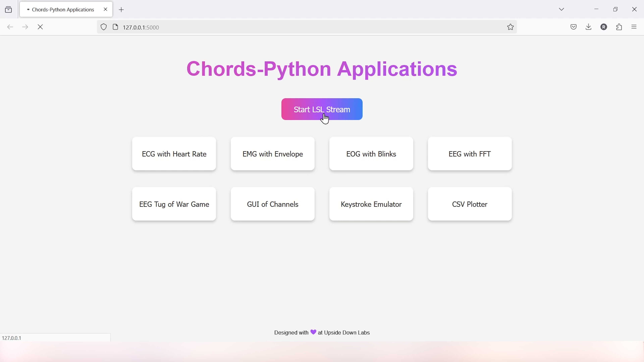The image size is (644, 362).
Task: Close the browser window
Action: coord(634,9)
